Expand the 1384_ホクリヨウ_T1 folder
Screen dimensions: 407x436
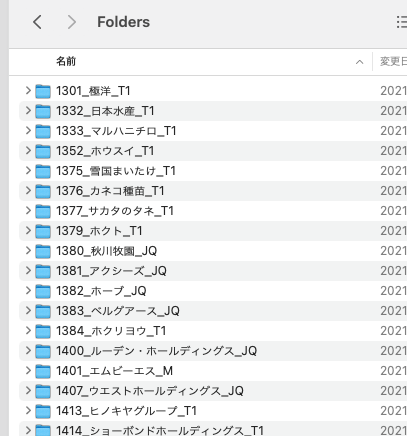point(28,330)
